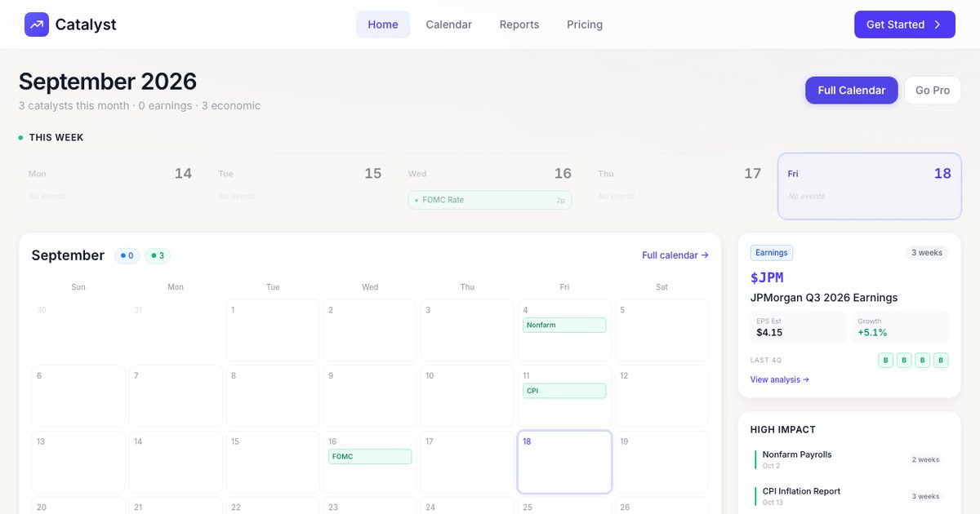Image resolution: width=980 pixels, height=514 pixels.
Task: Click the Get Started button
Action: pyautogui.click(x=905, y=24)
